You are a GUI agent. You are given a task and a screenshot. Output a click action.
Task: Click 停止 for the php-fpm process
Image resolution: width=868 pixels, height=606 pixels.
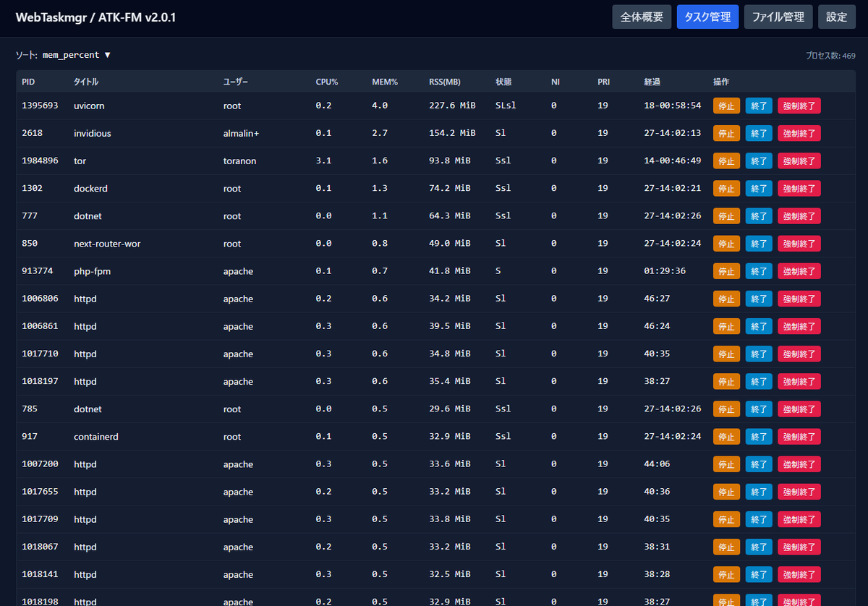(726, 271)
